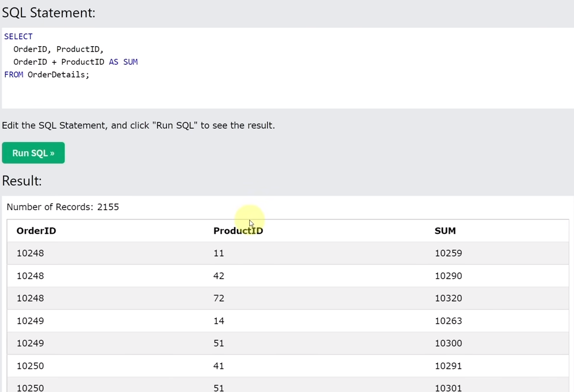Click the 'OrderID + ProductID AS SUM' line
The width and height of the screenshot is (574, 392).
point(75,62)
